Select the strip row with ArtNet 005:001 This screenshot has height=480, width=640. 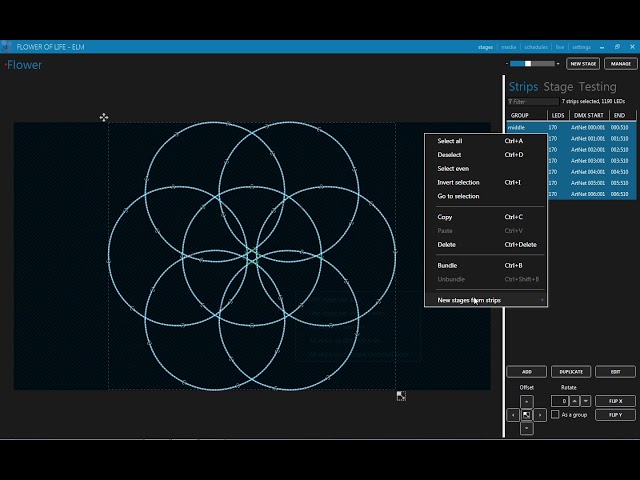click(x=592, y=183)
